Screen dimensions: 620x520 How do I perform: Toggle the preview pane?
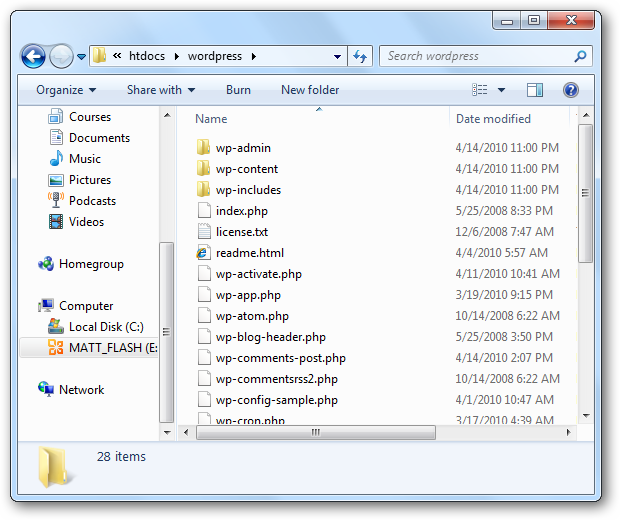[535, 90]
